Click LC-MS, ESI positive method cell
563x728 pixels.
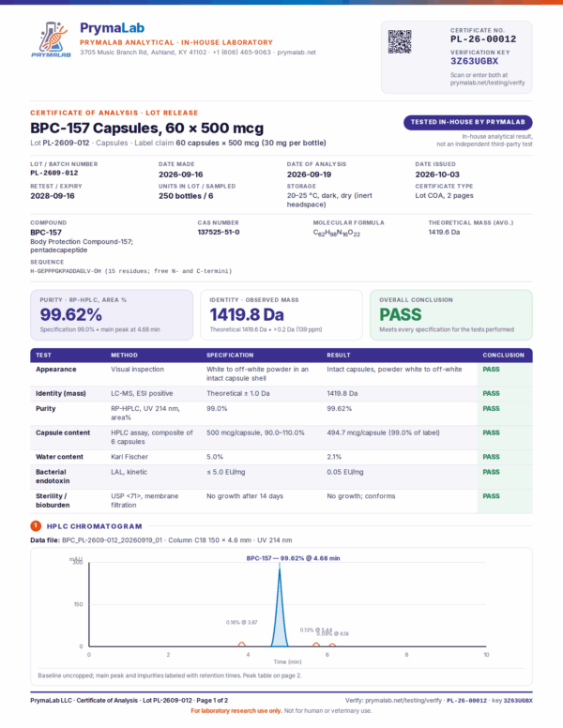(142, 394)
